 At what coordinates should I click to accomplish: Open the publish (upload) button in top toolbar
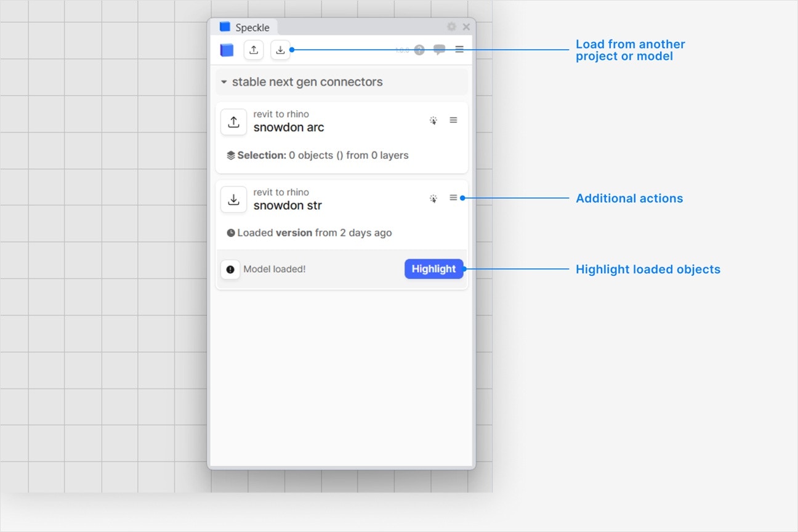coord(254,50)
